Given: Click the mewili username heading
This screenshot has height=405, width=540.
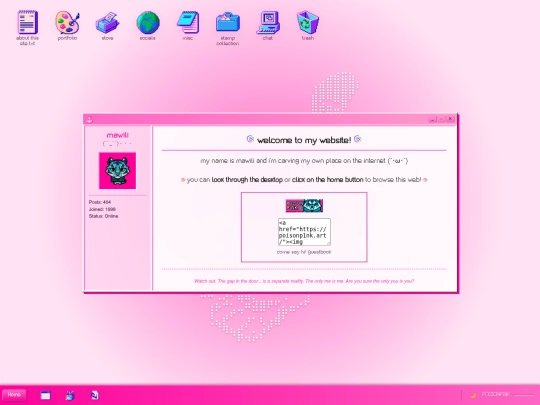Looking at the screenshot, I should pos(117,135).
